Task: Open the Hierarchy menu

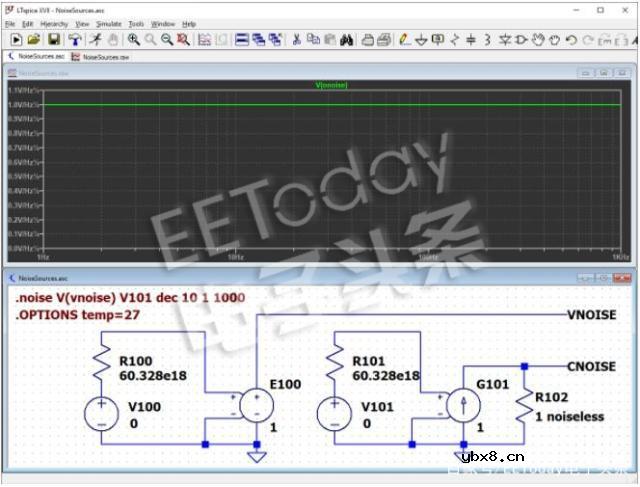Action: [54, 23]
